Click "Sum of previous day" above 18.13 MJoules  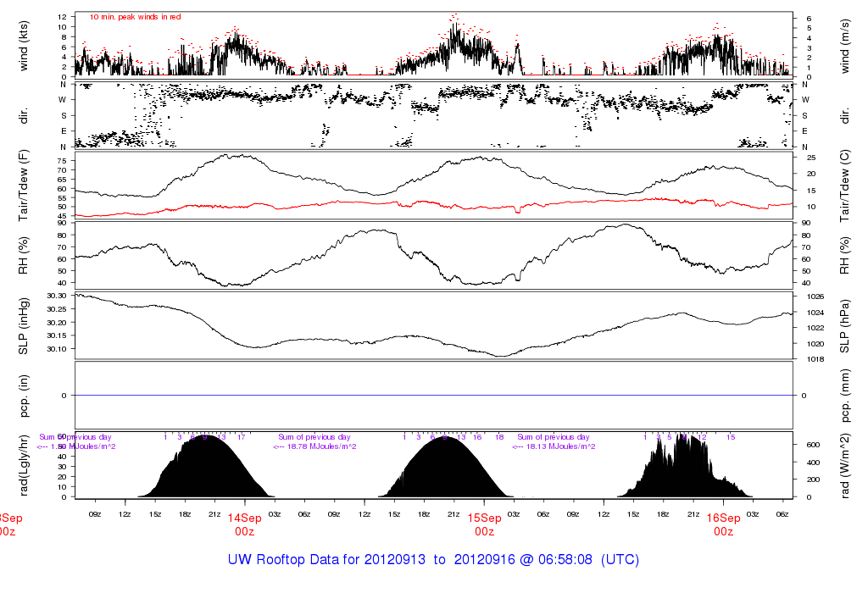pos(554,437)
